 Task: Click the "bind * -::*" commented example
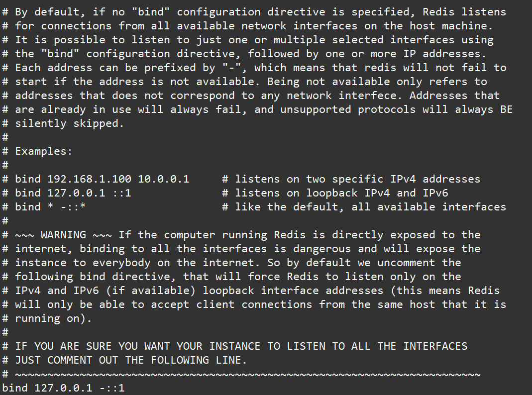(50, 207)
